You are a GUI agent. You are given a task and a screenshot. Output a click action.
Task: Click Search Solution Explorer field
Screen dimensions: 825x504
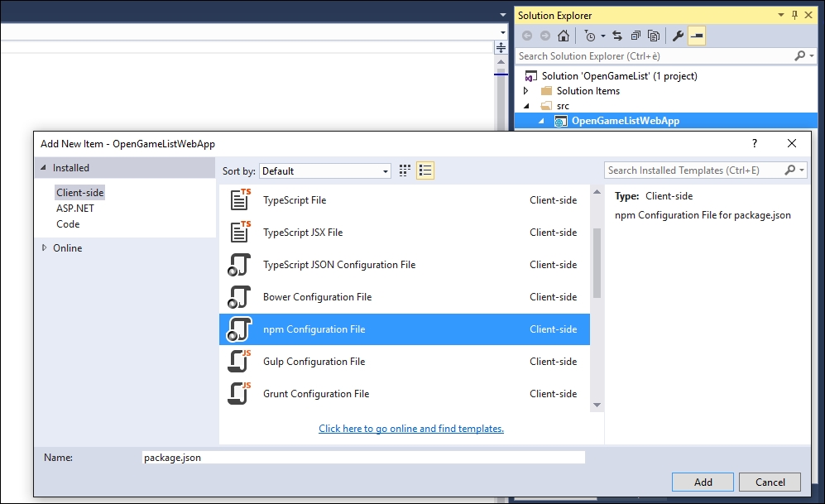point(655,55)
